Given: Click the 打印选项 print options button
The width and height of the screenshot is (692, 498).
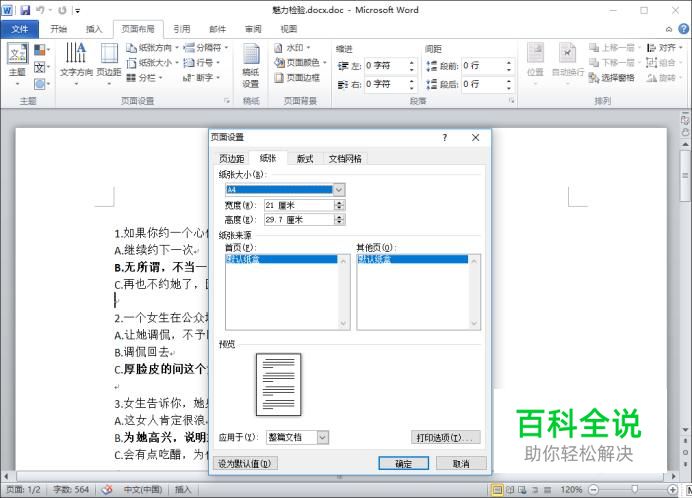Looking at the screenshot, I should 445,438.
